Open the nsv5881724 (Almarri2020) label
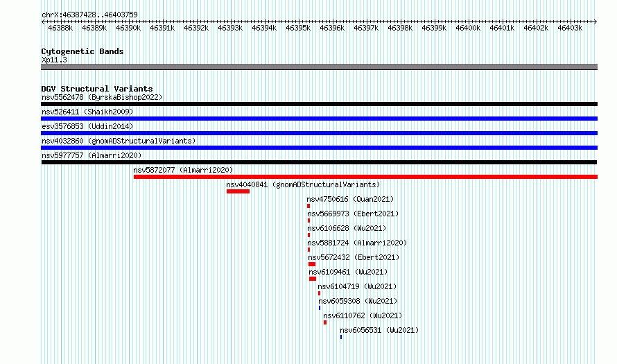The image size is (617, 364). (x=357, y=243)
